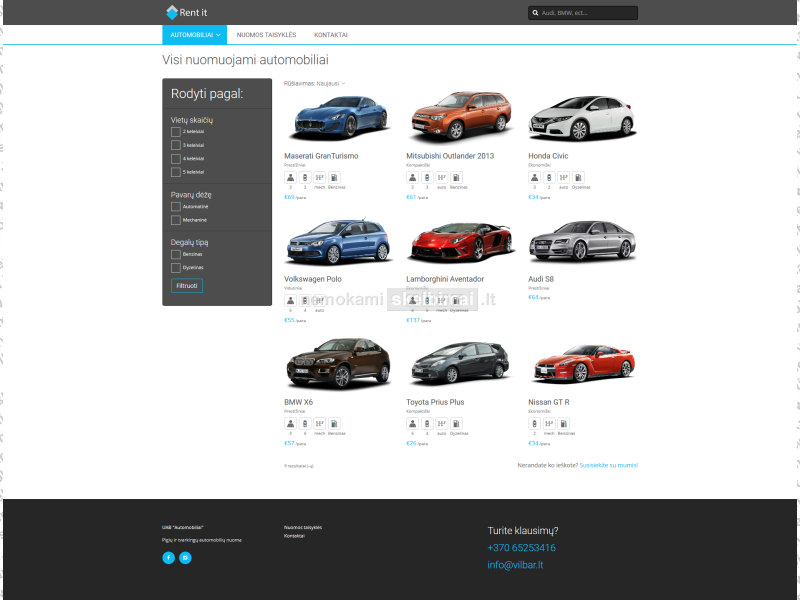Open the KONTAKTAI menu item
The width and height of the screenshot is (800, 600).
tap(331, 35)
